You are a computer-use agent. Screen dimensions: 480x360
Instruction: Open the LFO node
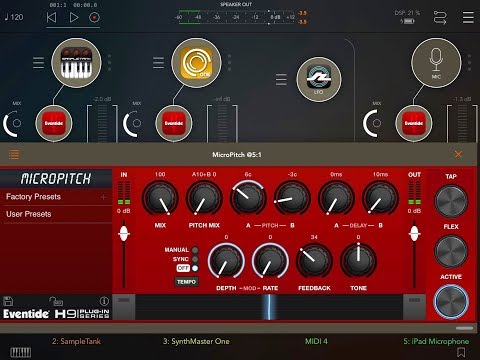tap(319, 79)
